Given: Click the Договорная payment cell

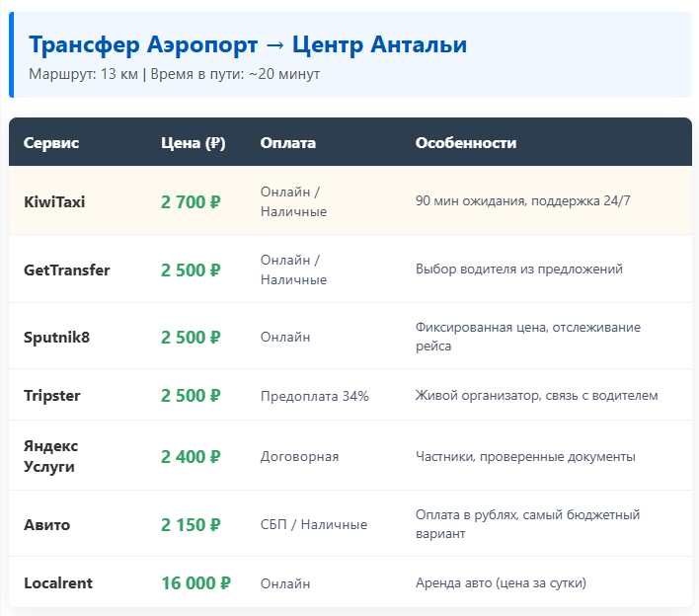Looking at the screenshot, I should point(299,456).
